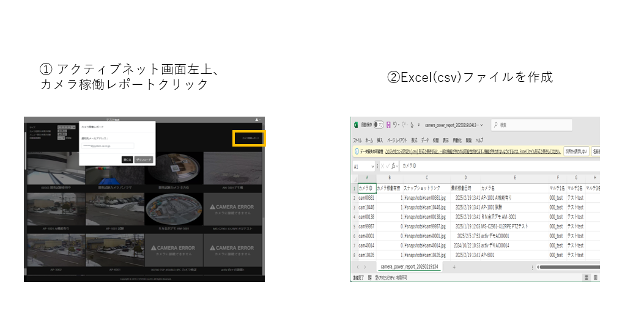Click the formula bar showing カメラID
Screen dimensions: 644x320
point(499,165)
